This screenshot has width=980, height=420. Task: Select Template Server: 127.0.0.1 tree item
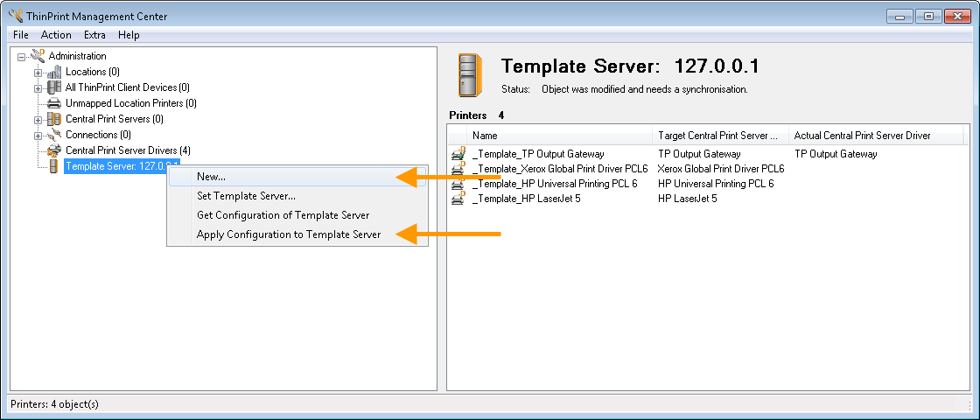pyautogui.click(x=122, y=165)
